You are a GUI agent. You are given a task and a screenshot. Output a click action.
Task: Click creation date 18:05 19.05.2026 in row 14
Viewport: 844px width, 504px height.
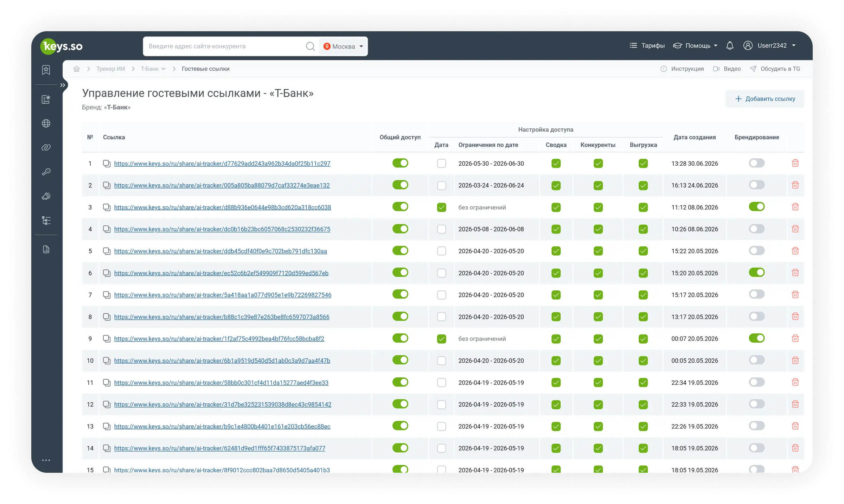695,448
